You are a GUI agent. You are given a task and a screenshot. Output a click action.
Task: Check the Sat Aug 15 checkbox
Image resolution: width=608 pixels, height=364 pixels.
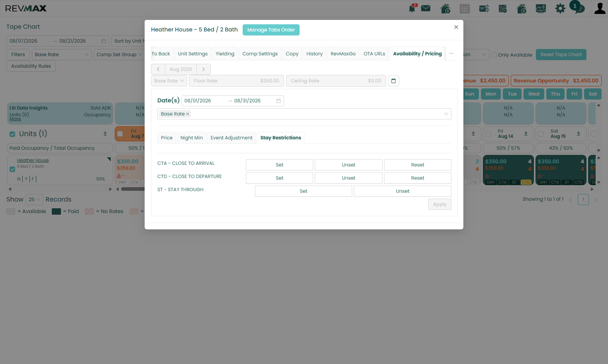point(541,134)
